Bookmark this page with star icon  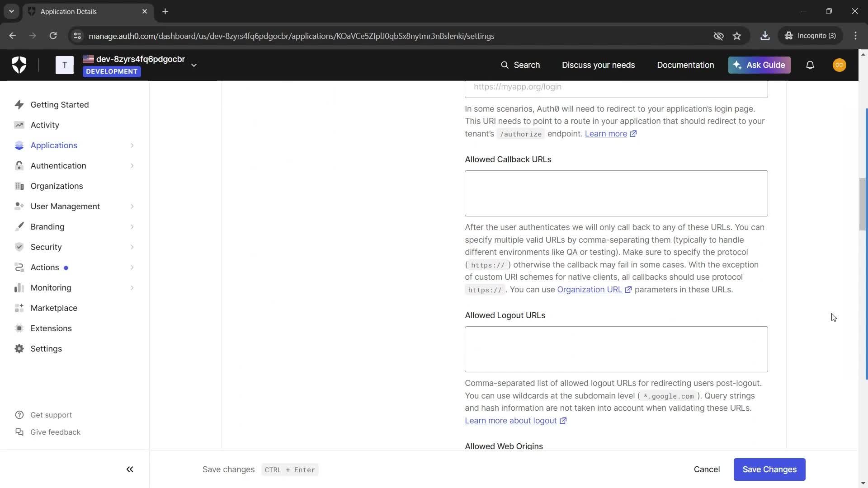click(x=737, y=36)
